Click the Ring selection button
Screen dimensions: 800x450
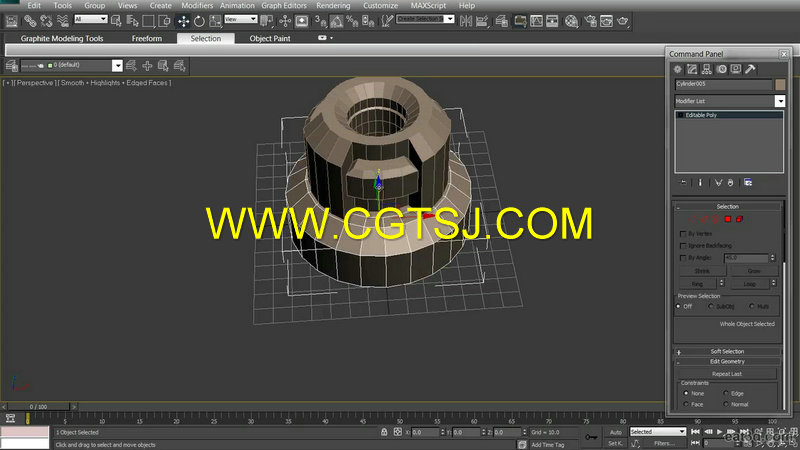(697, 284)
